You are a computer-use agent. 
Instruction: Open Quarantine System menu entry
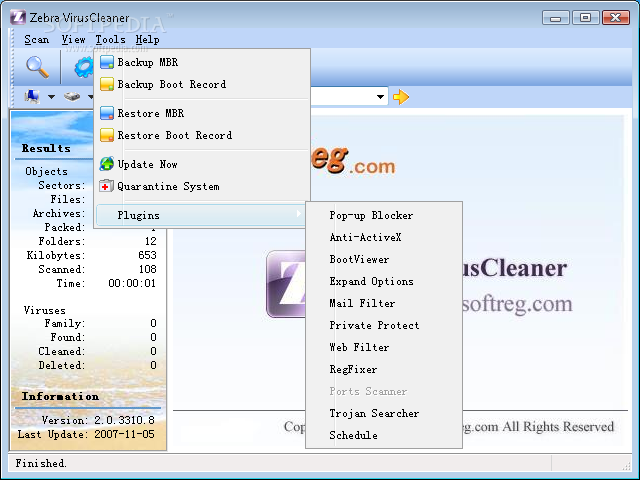tap(202, 186)
